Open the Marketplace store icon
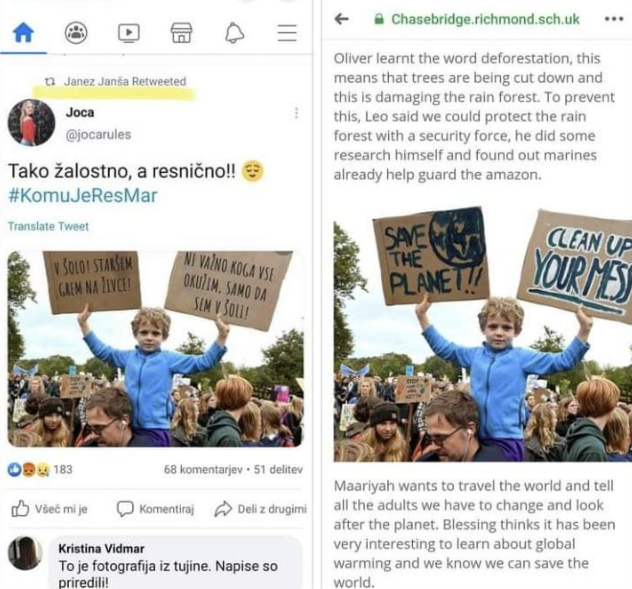The image size is (632, 589). tap(181, 33)
